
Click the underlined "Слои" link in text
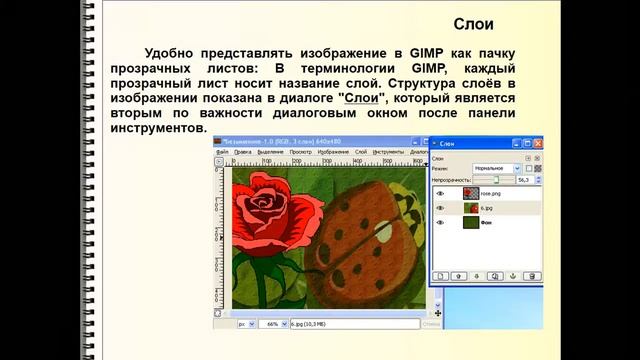point(362,98)
